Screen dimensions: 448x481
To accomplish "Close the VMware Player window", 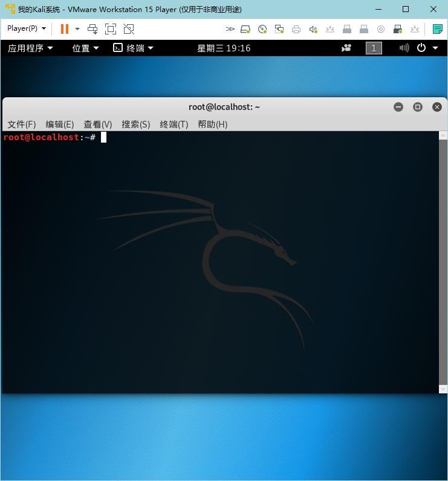I will point(433,9).
